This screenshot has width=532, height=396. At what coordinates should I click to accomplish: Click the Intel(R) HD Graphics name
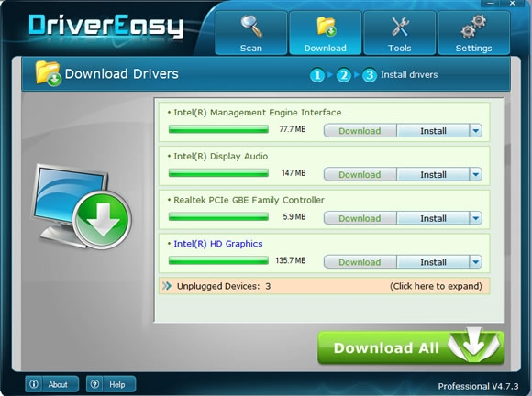tap(217, 244)
